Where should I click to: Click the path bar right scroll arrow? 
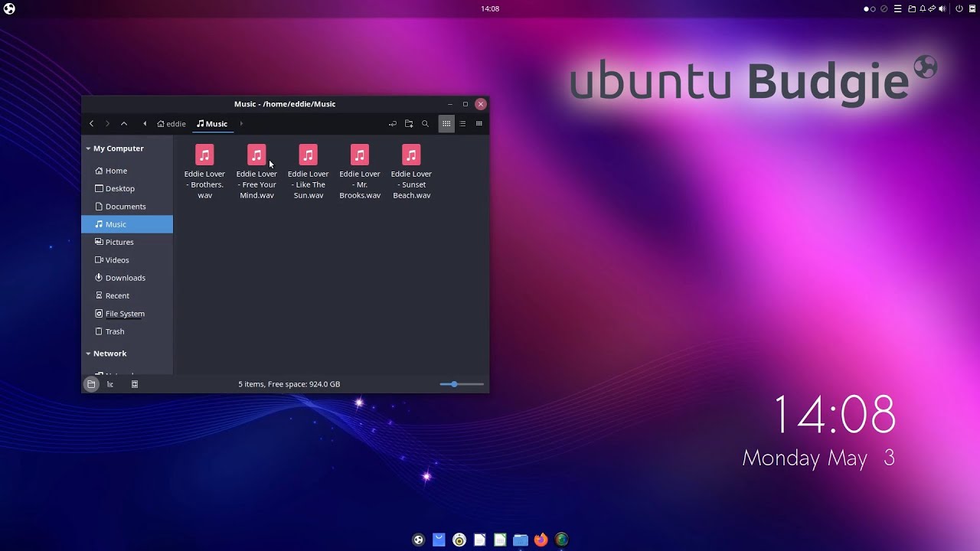(240, 124)
